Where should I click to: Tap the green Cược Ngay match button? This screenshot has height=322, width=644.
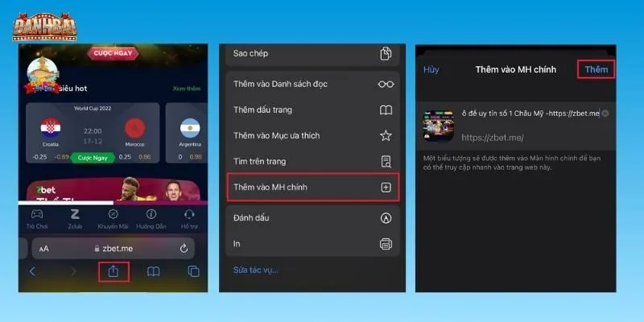point(93,158)
